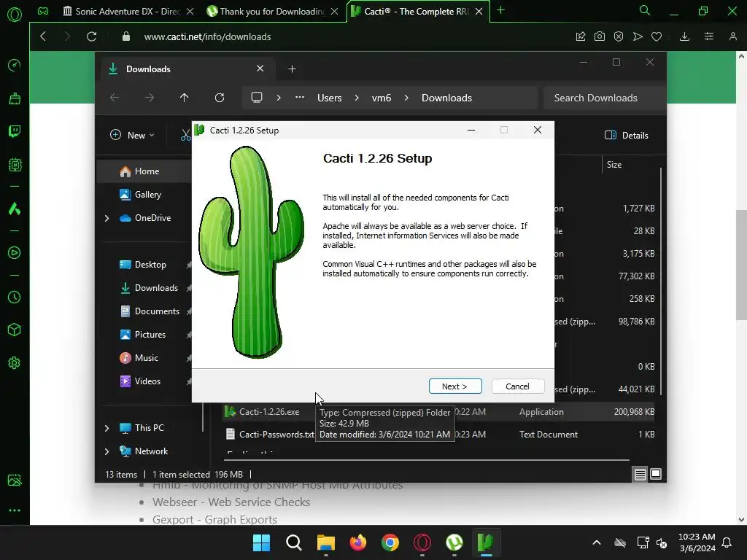The height and width of the screenshot is (560, 747).
Task: Show hidden system tray icons
Action: [x=597, y=542]
